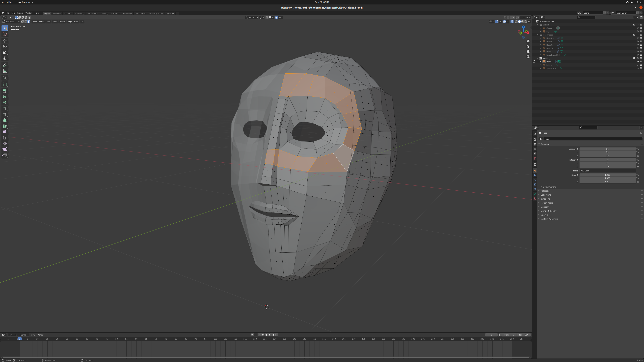Open the Render menu
This screenshot has width=644, height=362.
pos(20,13)
